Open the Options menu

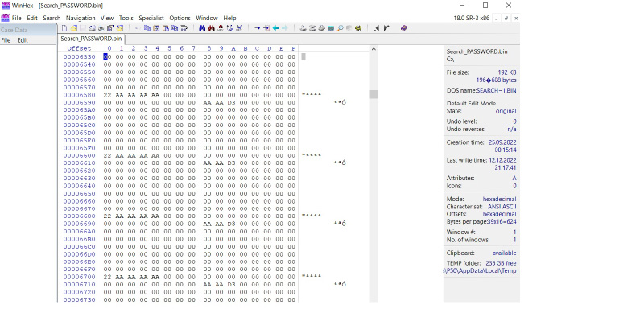pos(180,18)
